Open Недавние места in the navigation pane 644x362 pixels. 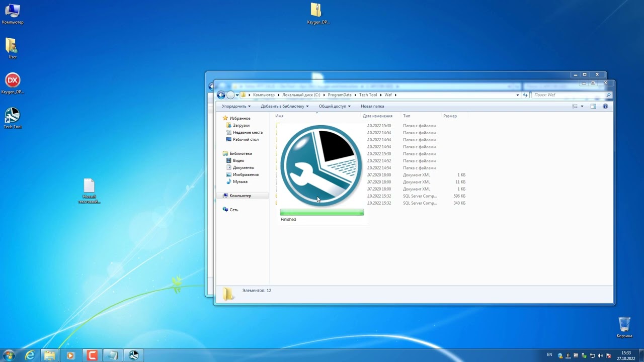pyautogui.click(x=244, y=132)
